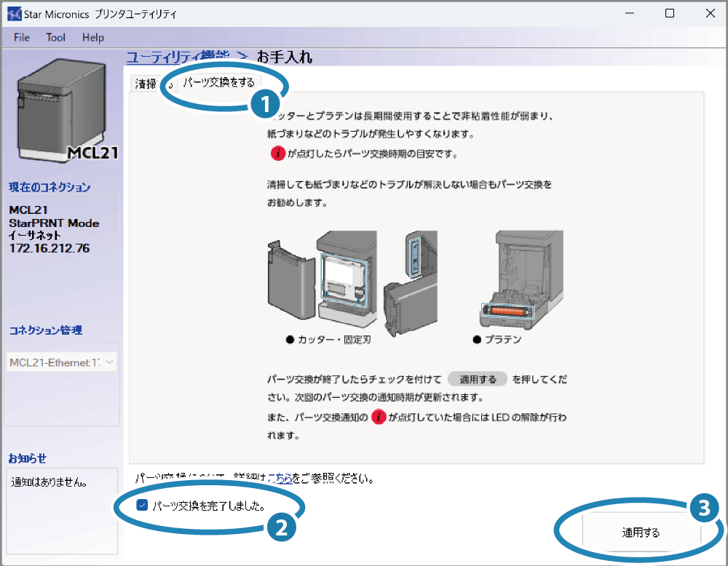Screen dimensions: 728x566
Task: Click the MCL21 printer image in sidebar
Action: pos(66,111)
